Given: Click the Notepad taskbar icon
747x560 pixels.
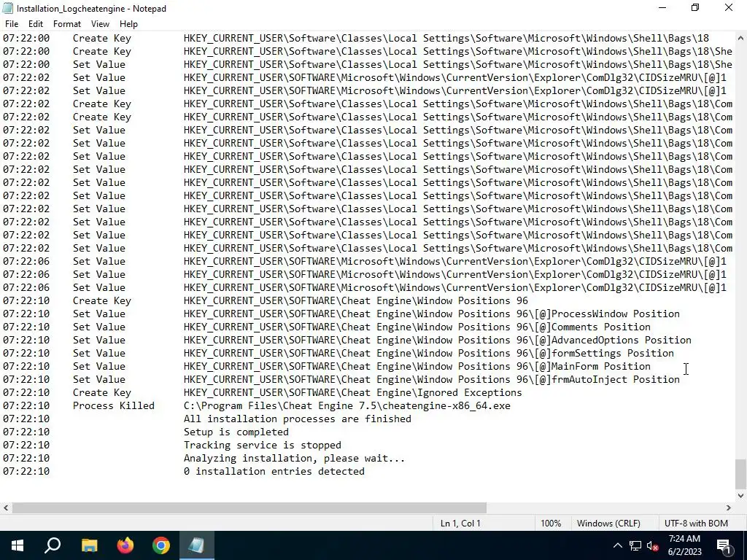Looking at the screenshot, I should click(197, 545).
